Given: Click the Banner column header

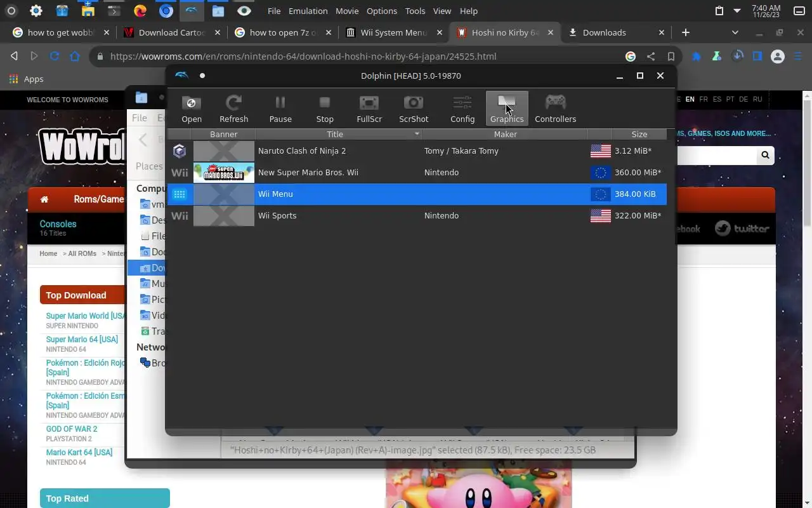Looking at the screenshot, I should coord(223,134).
